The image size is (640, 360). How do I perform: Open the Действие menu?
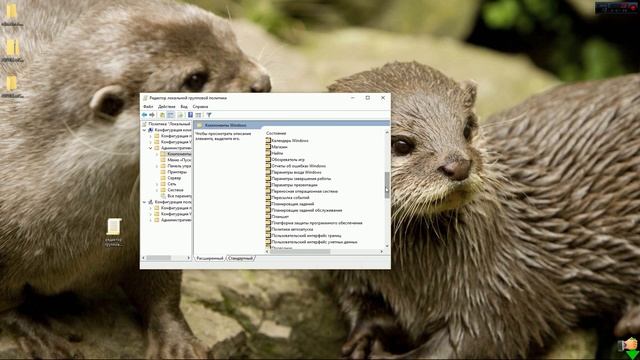click(167, 107)
